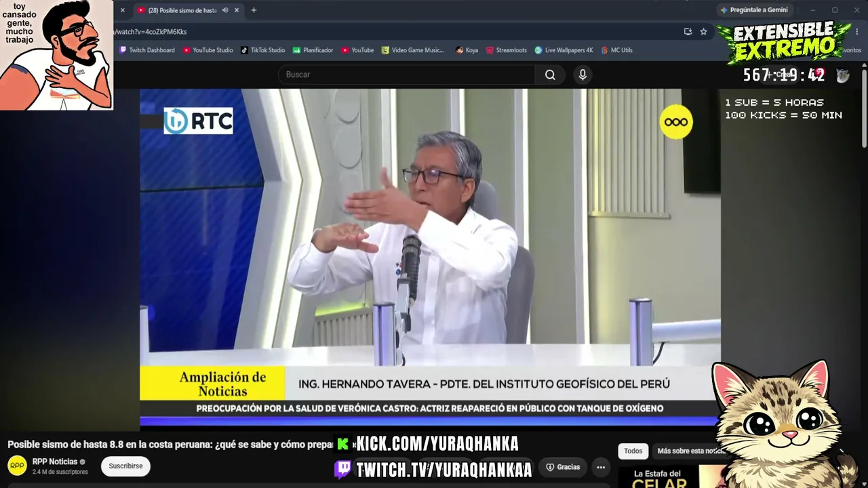
Task: Open the TikTok Studio bookmark
Action: [263, 50]
